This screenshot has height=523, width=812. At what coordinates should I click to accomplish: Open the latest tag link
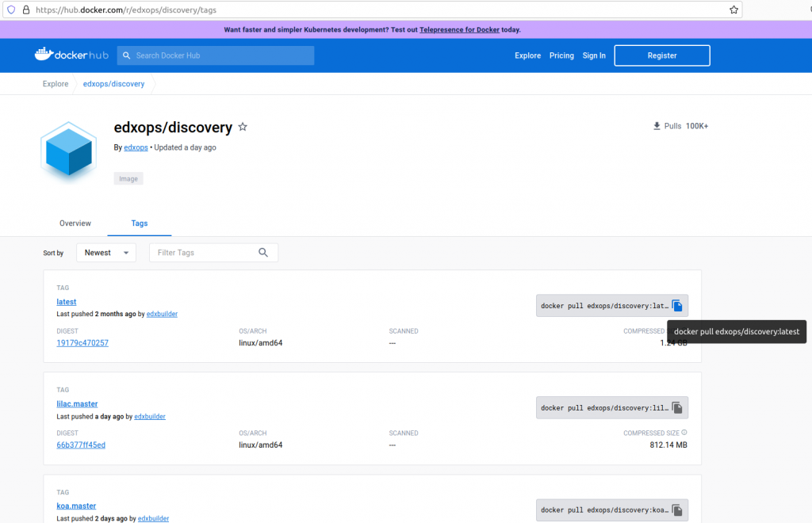point(67,302)
